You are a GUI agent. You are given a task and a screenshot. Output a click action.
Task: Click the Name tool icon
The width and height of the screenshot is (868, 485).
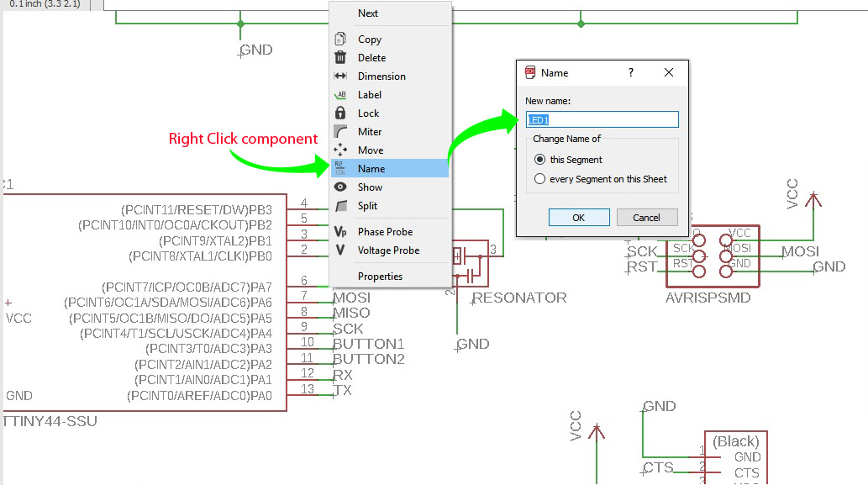tap(340, 168)
